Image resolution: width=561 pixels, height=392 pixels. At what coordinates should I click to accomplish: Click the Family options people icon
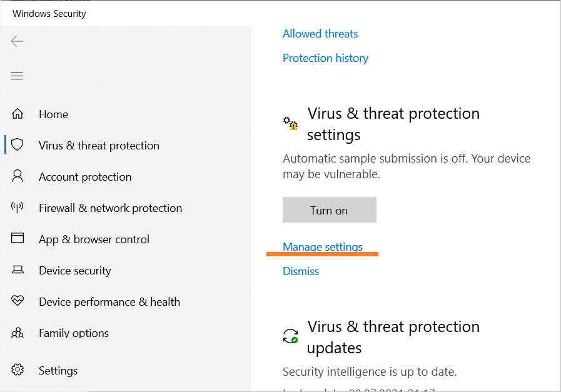tap(17, 333)
